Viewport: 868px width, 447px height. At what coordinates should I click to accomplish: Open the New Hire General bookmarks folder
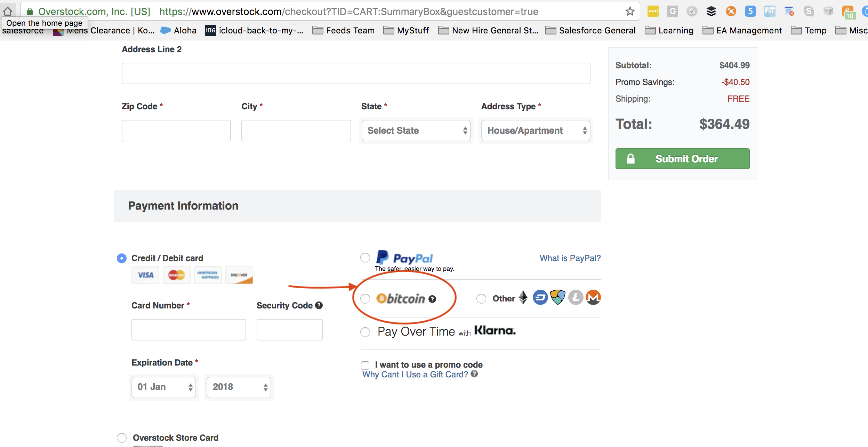489,31
